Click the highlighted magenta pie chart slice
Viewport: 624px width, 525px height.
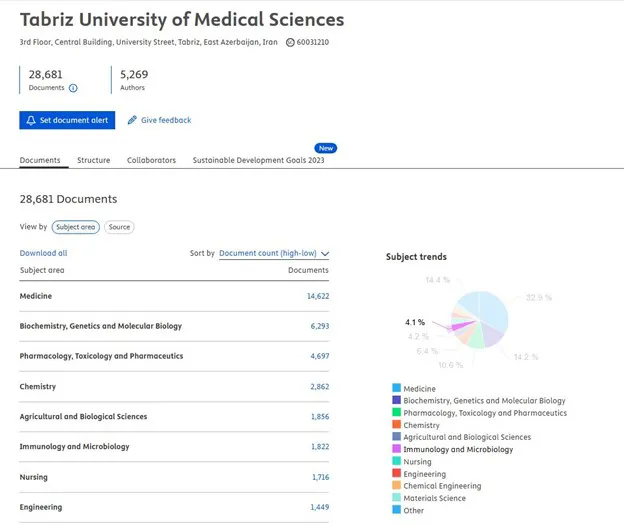pos(460,326)
